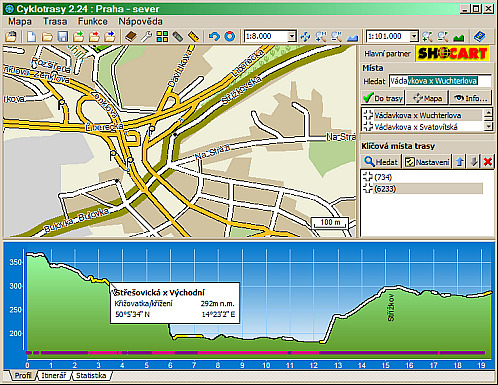Click the leftmost clipboard folder toolbar icon
Screen dimensions: 498x385
coord(11,36)
